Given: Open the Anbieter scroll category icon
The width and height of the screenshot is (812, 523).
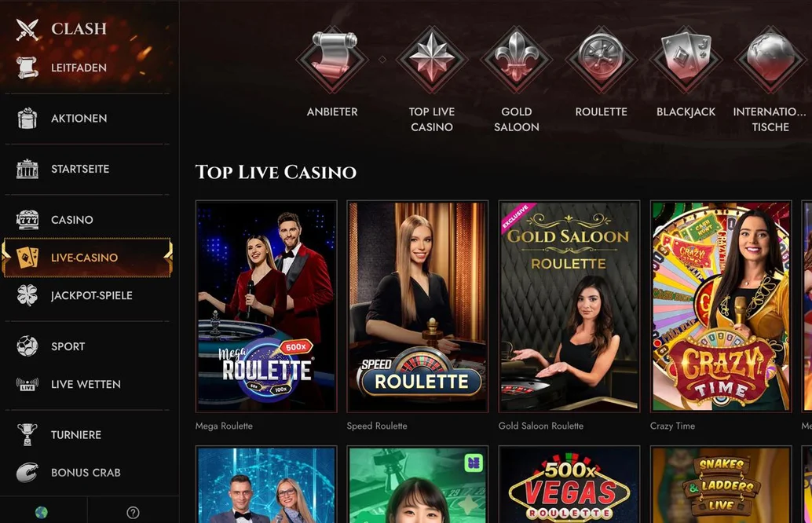Looking at the screenshot, I should 332,60.
